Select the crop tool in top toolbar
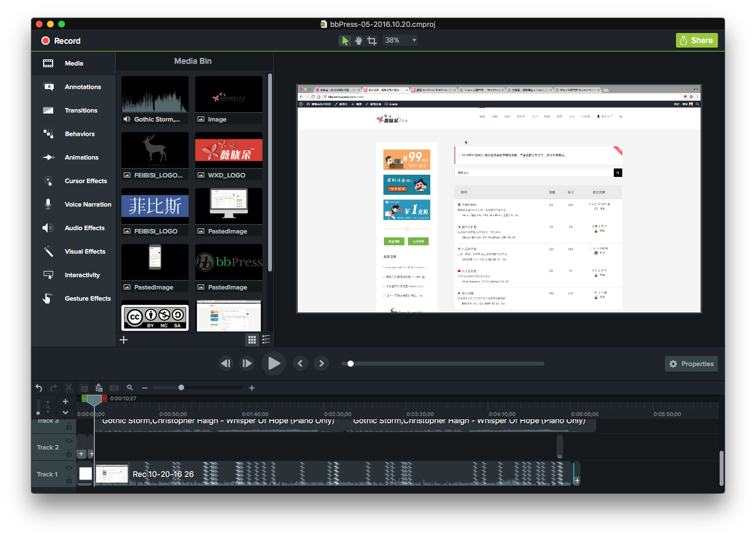The height and width of the screenshot is (538, 756). pyautogui.click(x=372, y=41)
